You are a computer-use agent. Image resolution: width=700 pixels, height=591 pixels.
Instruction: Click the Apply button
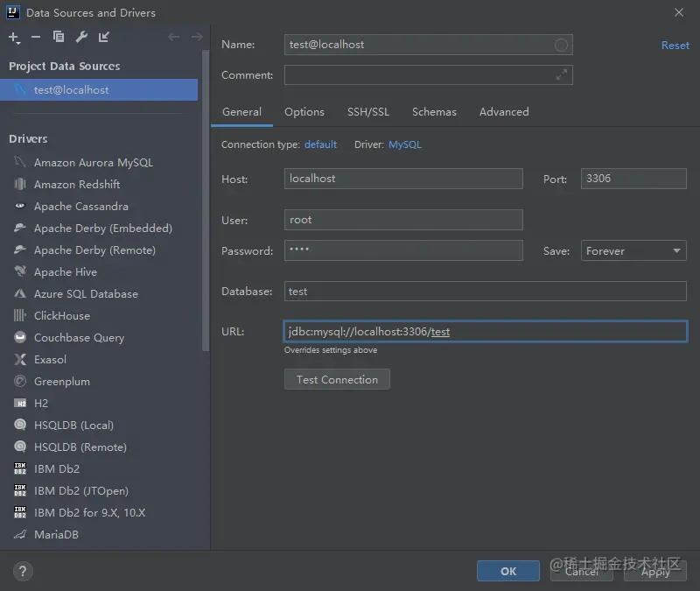pyautogui.click(x=654, y=571)
